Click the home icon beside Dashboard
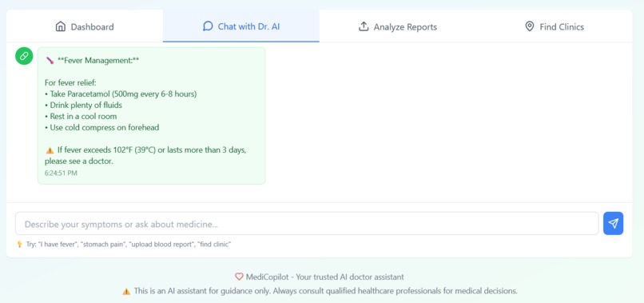Image resolution: width=644 pixels, height=303 pixels. (61, 26)
